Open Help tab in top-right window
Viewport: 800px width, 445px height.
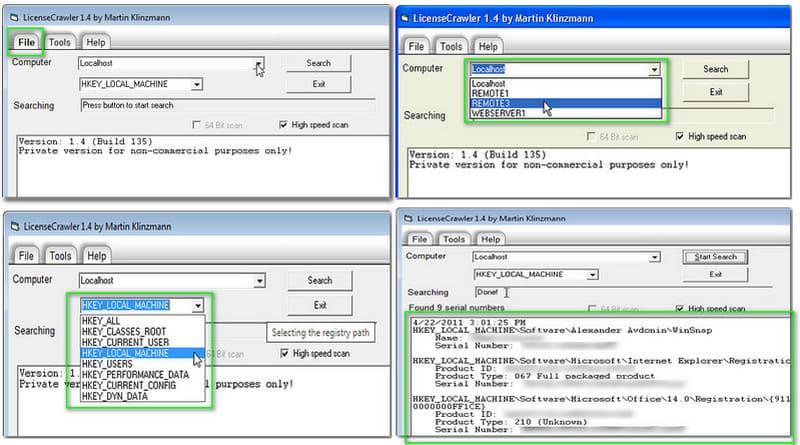488,46
